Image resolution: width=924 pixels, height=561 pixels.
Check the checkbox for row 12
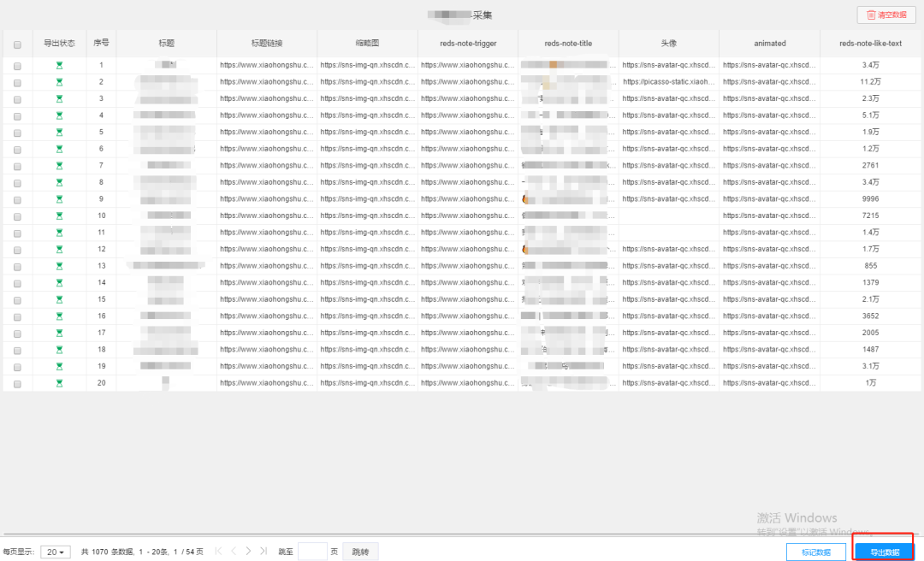(17, 250)
